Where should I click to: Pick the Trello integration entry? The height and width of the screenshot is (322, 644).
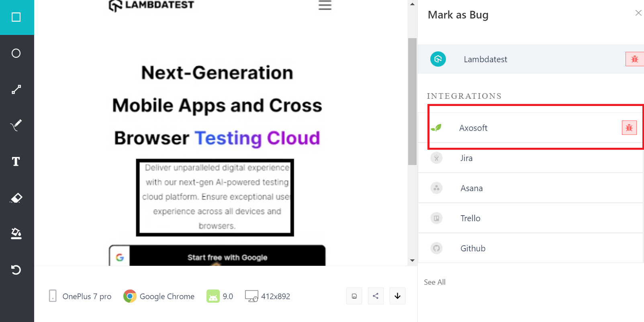(x=470, y=218)
